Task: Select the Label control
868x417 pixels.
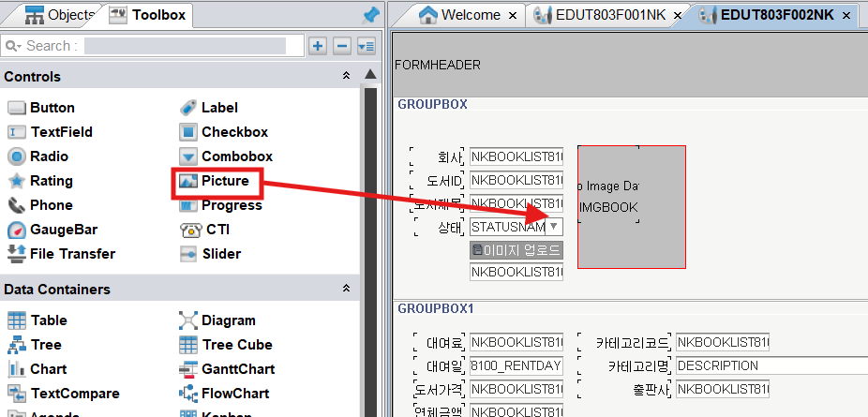Action: [210, 108]
